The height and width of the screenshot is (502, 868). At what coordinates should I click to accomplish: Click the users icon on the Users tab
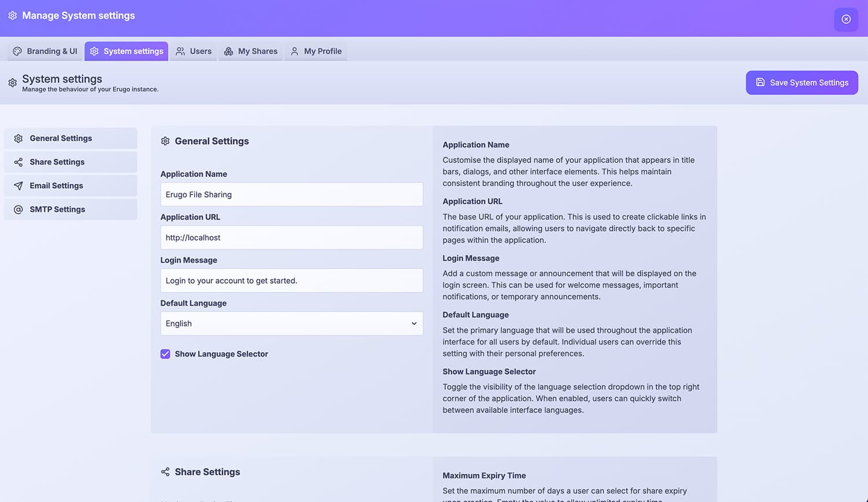click(x=179, y=51)
